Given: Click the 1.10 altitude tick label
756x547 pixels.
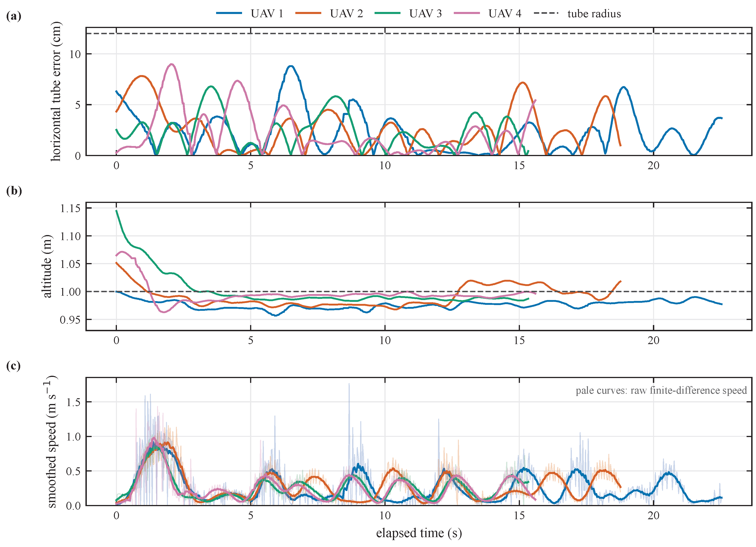Looking at the screenshot, I should coord(70,236).
